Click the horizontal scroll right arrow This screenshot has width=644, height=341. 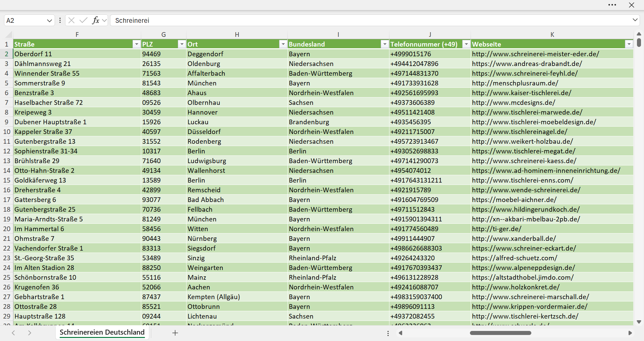point(630,333)
